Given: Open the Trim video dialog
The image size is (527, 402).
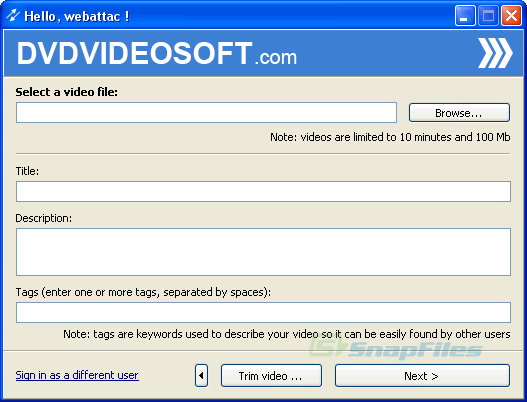Looking at the screenshot, I should [271, 375].
